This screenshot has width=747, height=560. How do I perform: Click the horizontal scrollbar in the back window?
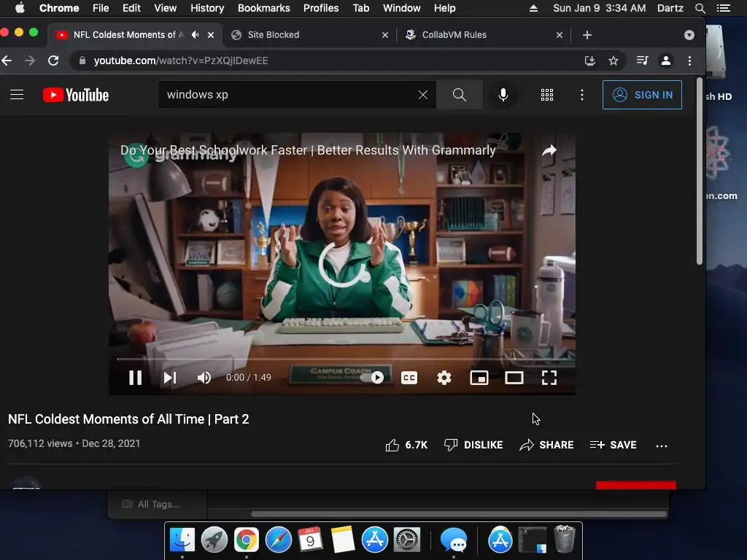coord(458,514)
